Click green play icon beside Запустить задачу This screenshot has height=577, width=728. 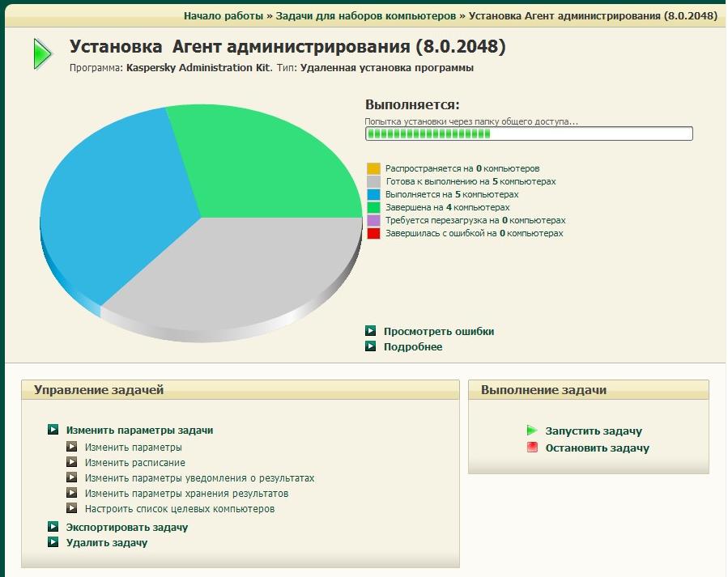coord(532,431)
